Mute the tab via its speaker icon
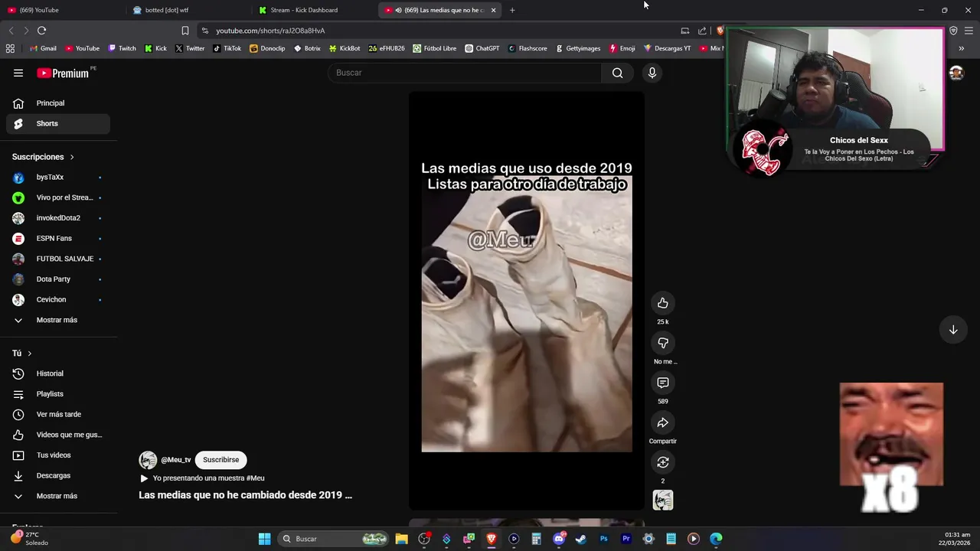The height and width of the screenshot is (551, 980). click(398, 10)
